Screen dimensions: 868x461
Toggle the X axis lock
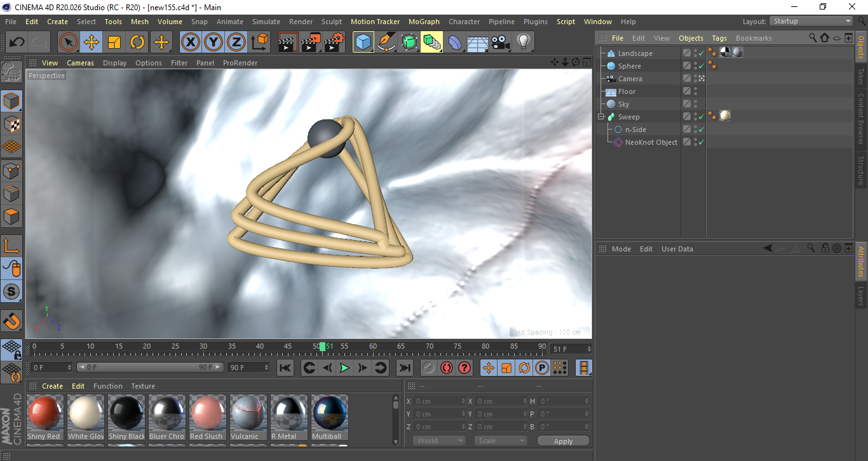click(x=190, y=43)
